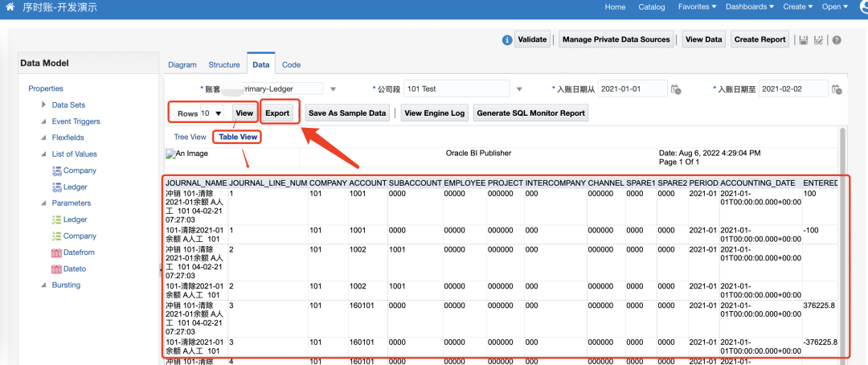The width and height of the screenshot is (868, 365).
Task: Click the 入账日期至 date field
Action: [794, 88]
